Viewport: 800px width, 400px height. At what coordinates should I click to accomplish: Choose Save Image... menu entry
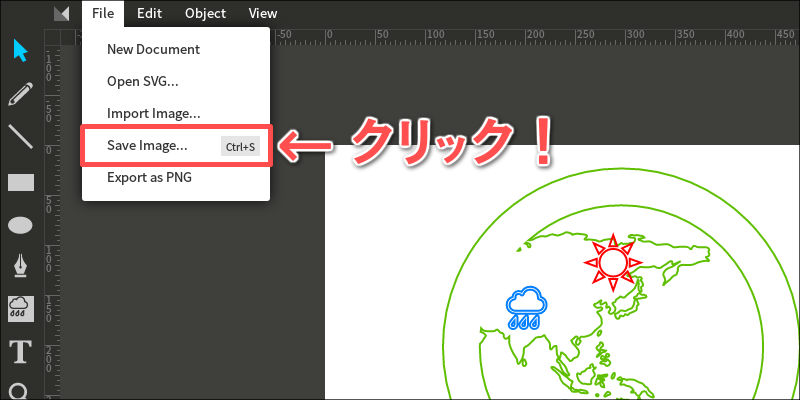coord(176,146)
